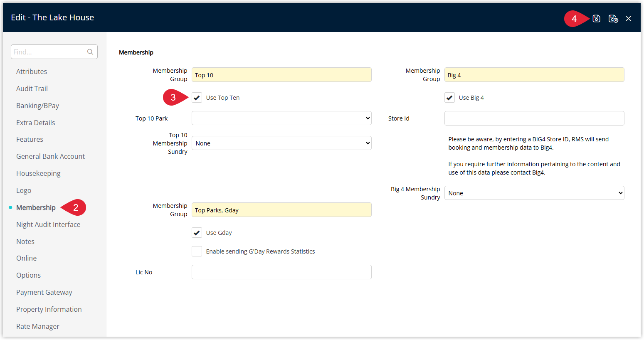Click the Lic No label
644x340 pixels.
pos(144,272)
